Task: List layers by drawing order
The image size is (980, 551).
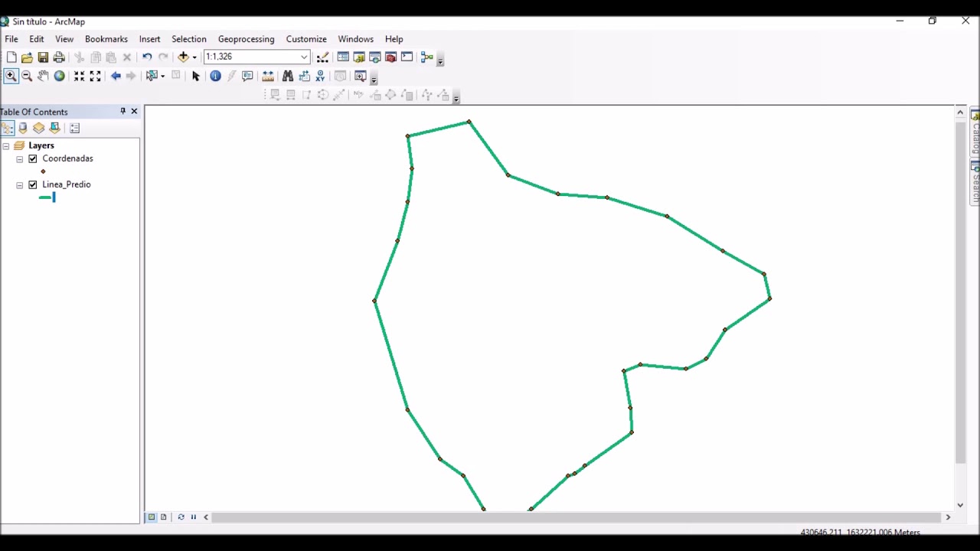Action: 8,129
